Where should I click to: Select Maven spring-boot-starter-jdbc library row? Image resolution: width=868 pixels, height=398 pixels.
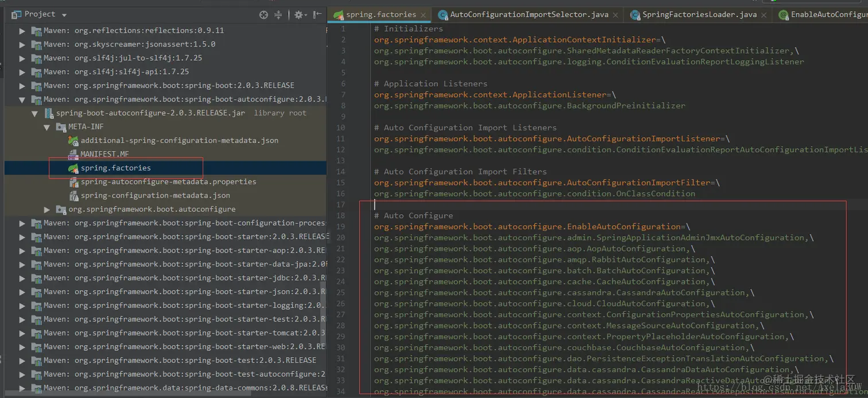coord(165,278)
